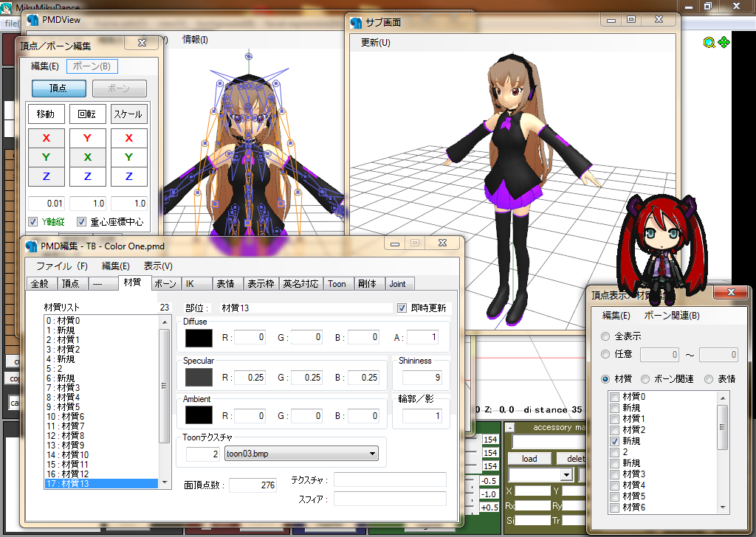Check 材質0 in the display list

pos(615,397)
